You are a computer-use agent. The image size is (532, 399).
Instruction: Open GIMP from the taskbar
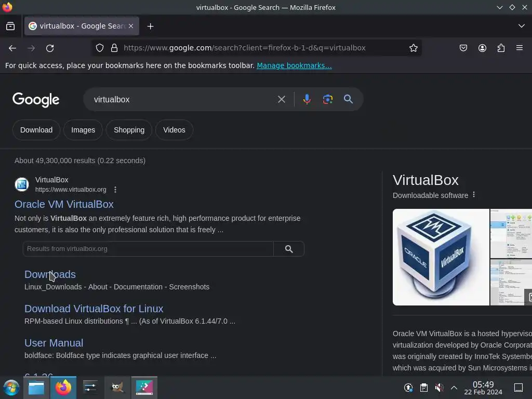(117, 388)
